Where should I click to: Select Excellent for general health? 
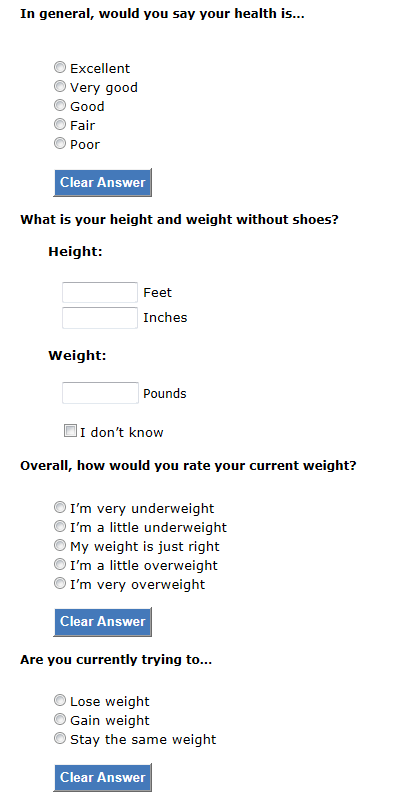click(x=60, y=67)
